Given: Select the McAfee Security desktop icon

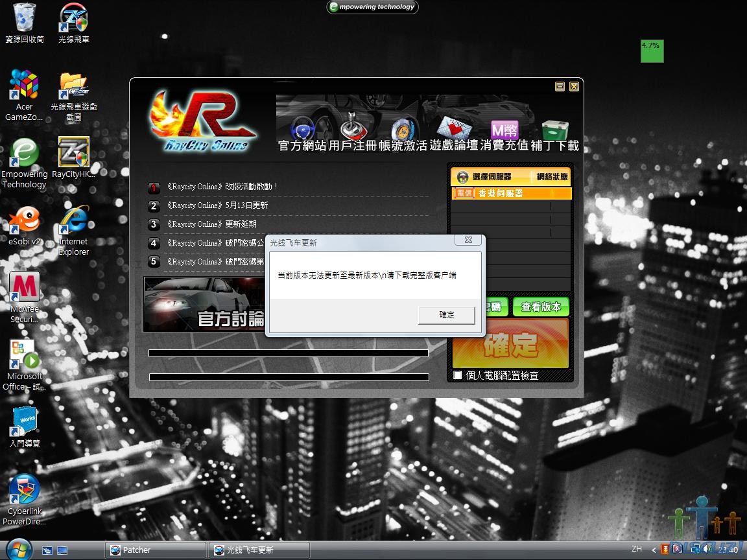Looking at the screenshot, I should [x=24, y=297].
